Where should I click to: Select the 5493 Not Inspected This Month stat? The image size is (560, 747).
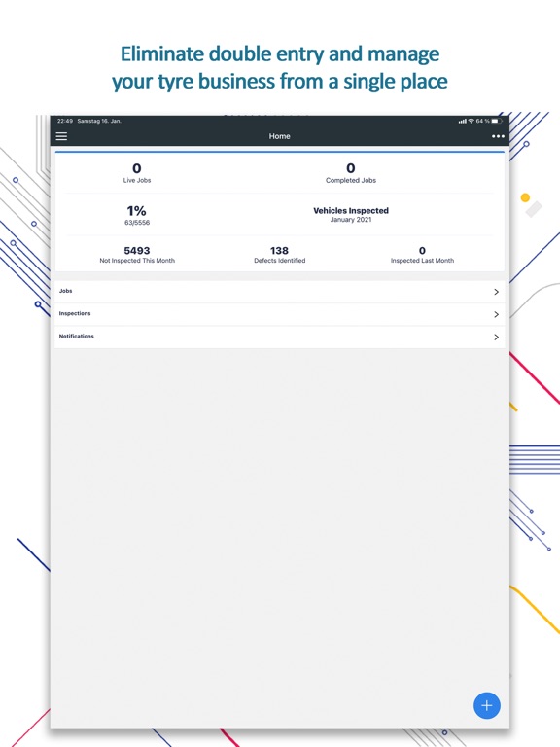tap(137, 255)
